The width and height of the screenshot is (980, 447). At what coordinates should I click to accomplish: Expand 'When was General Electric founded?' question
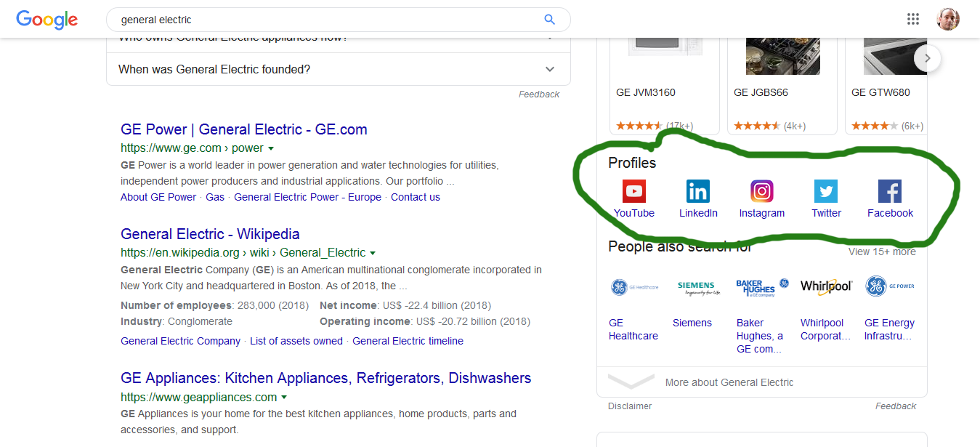(x=550, y=69)
